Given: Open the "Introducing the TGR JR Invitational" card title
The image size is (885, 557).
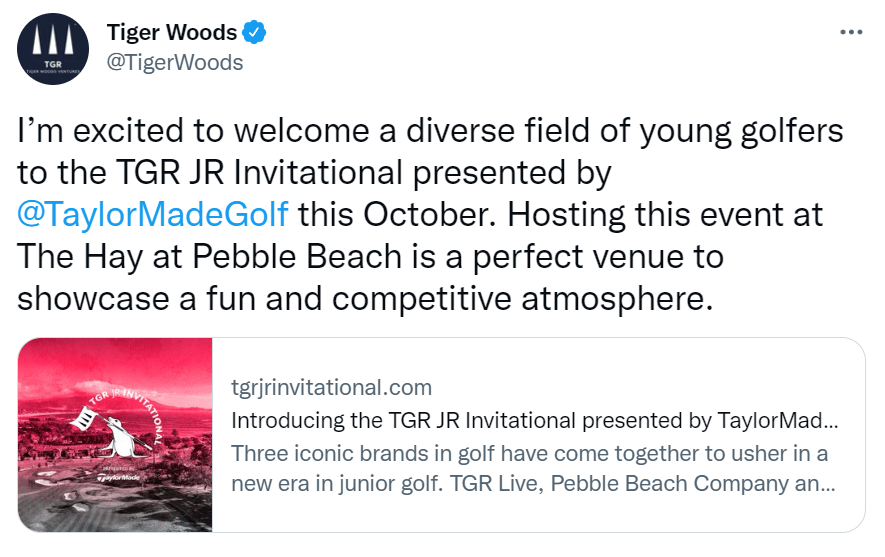Looking at the screenshot, I should pyautogui.click(x=534, y=420).
